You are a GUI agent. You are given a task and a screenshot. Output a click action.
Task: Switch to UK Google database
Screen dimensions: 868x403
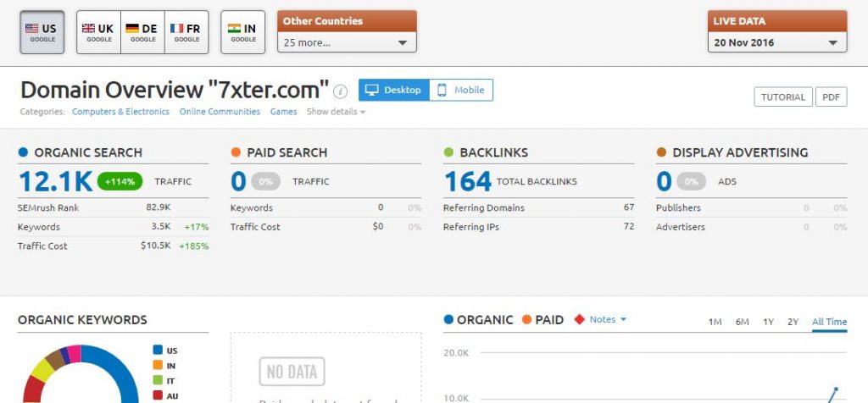pos(98,33)
